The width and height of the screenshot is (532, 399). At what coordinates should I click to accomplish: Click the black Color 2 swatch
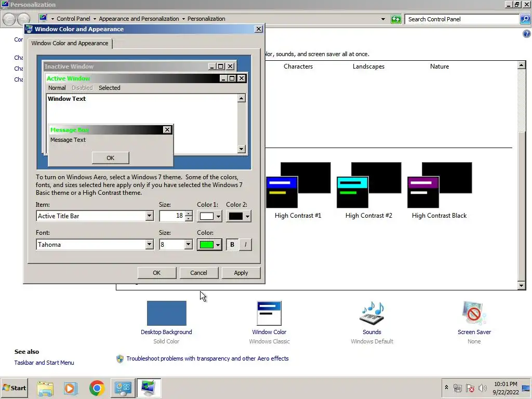[x=236, y=216]
